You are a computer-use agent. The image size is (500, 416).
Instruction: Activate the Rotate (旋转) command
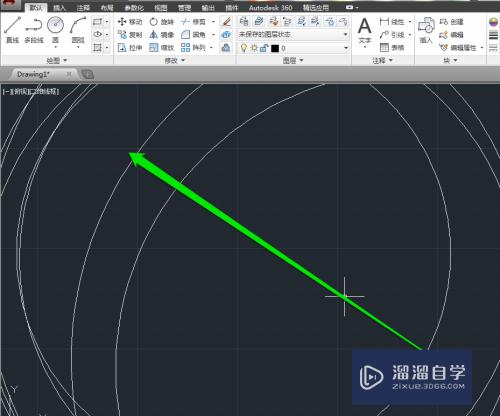tap(162, 22)
